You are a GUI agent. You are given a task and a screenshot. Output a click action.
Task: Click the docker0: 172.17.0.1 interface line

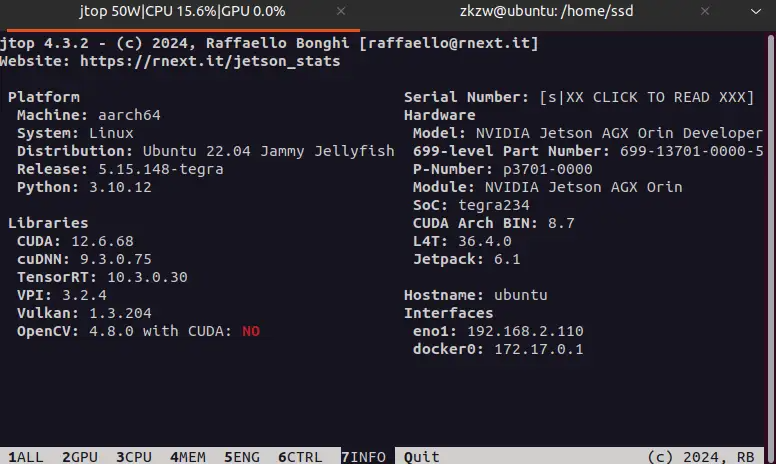click(x=498, y=349)
